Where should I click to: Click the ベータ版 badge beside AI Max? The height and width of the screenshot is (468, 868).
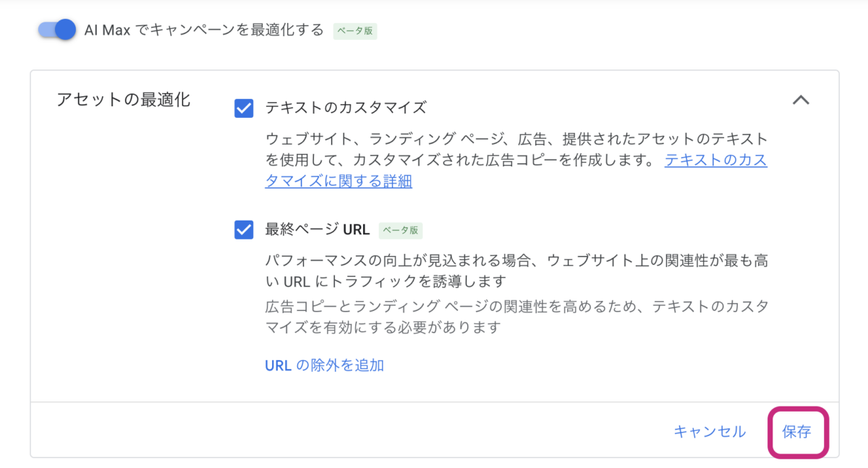355,31
